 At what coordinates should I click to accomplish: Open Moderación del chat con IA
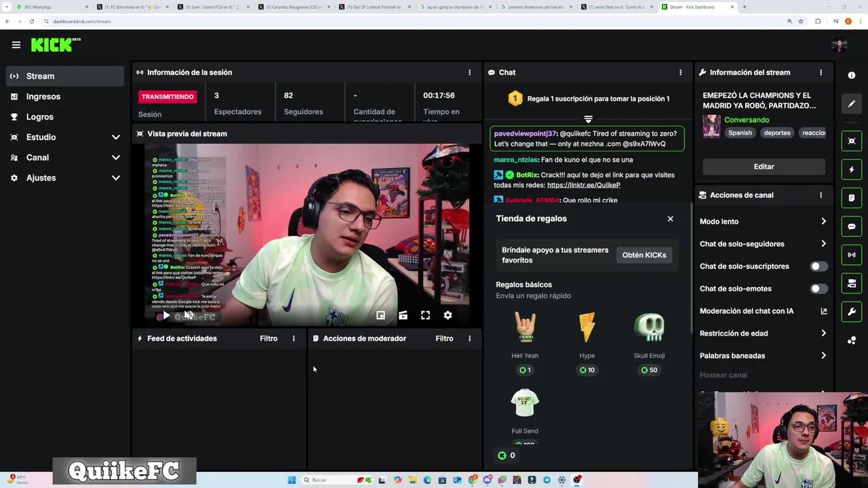763,311
